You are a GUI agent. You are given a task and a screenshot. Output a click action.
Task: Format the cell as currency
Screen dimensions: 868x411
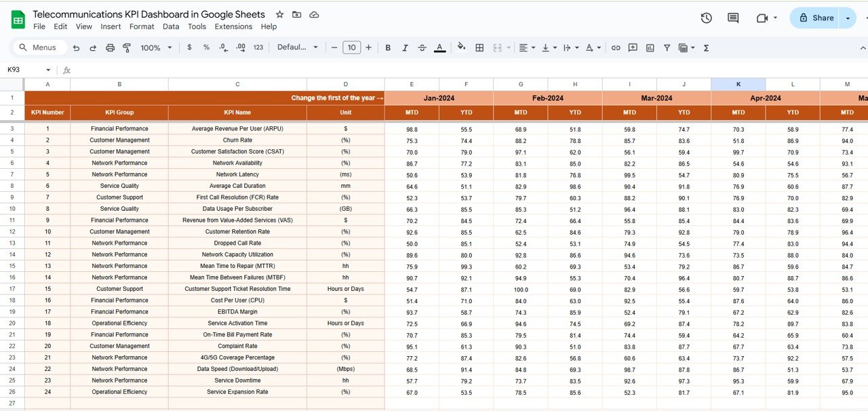[x=189, y=47]
